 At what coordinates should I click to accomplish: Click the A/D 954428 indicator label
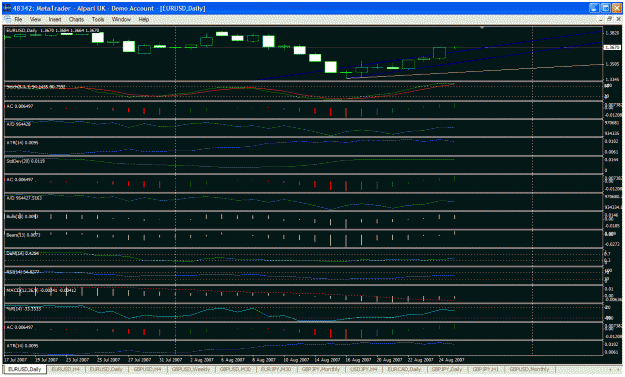[18, 124]
